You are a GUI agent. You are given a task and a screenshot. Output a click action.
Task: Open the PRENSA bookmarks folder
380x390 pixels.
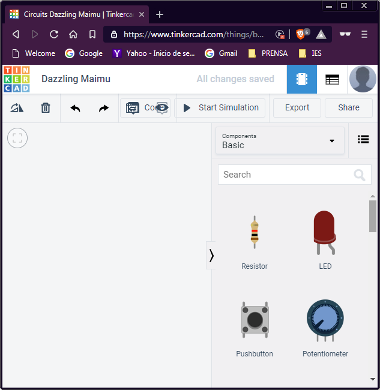[x=268, y=53]
